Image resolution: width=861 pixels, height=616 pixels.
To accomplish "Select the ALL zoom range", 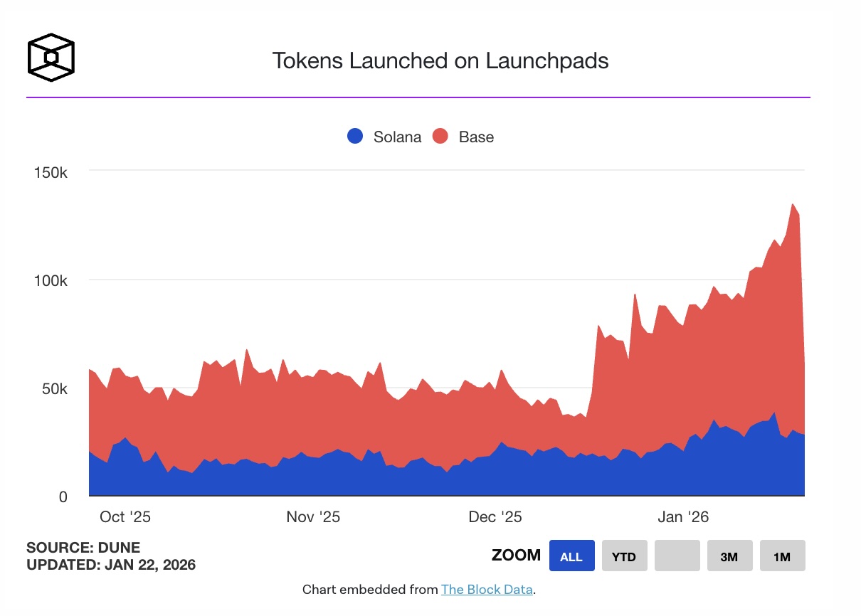I will click(x=571, y=556).
